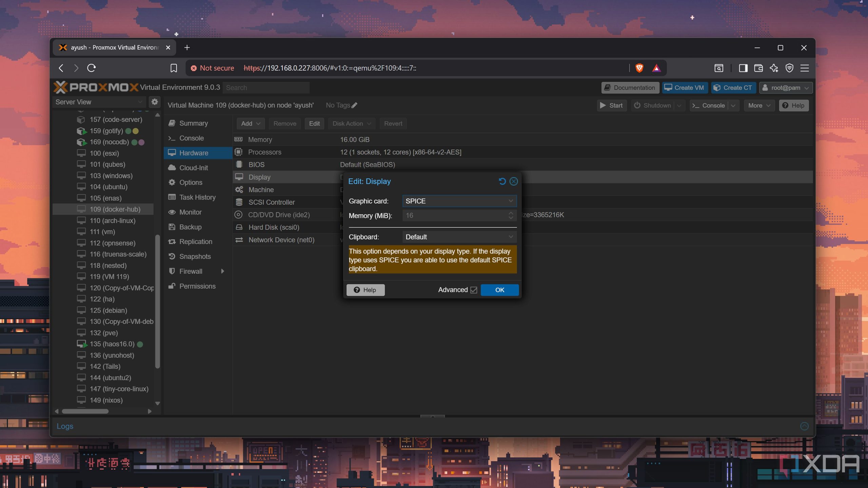Open the Brave Rewards triangle icon
Image resolution: width=868 pixels, height=488 pixels.
656,68
